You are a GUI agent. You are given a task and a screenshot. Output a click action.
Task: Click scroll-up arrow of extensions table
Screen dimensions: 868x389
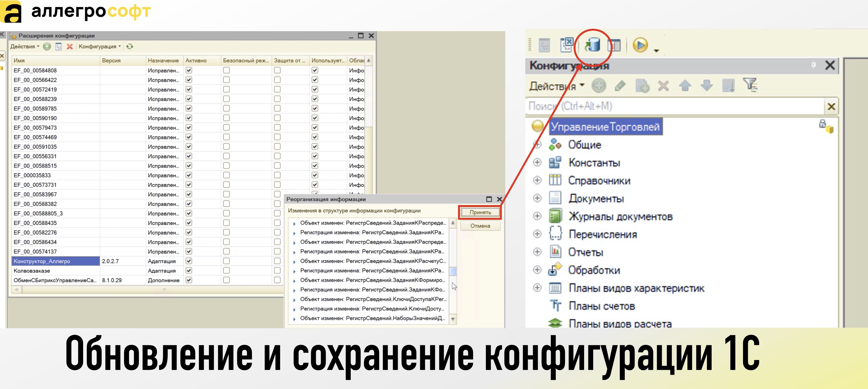click(369, 60)
